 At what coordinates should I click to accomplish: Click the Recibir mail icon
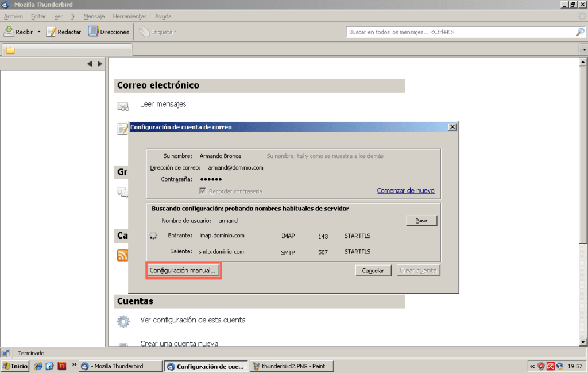point(9,32)
